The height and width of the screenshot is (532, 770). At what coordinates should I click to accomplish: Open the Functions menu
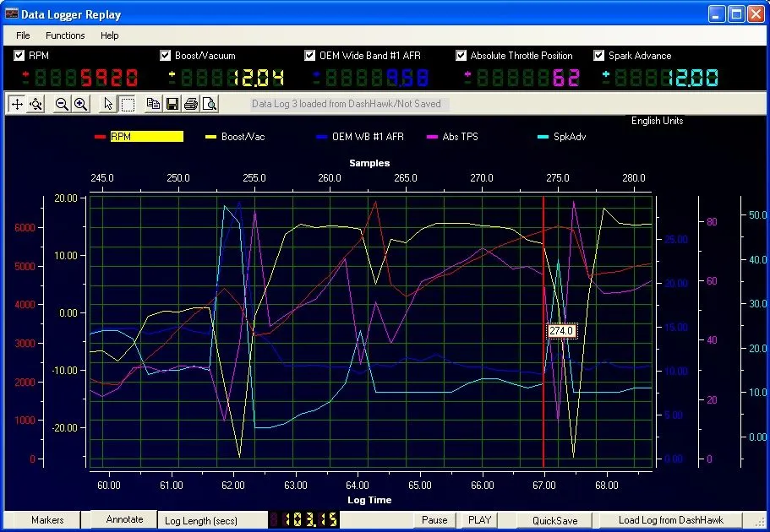[x=65, y=35]
